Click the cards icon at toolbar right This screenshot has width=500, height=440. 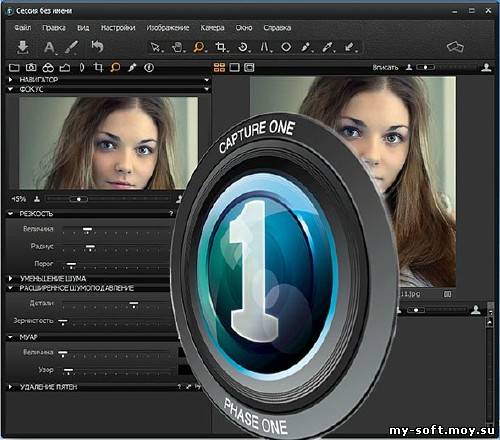pyautogui.click(x=455, y=47)
